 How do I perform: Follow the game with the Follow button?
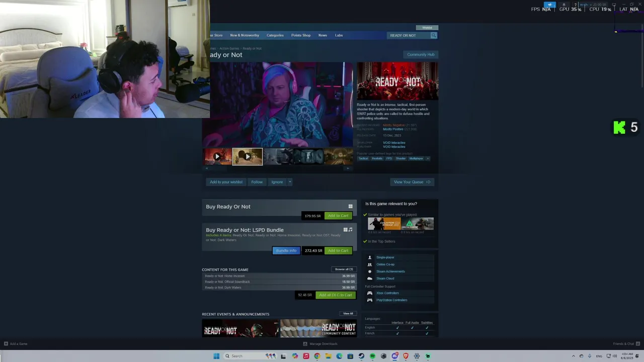(x=257, y=182)
